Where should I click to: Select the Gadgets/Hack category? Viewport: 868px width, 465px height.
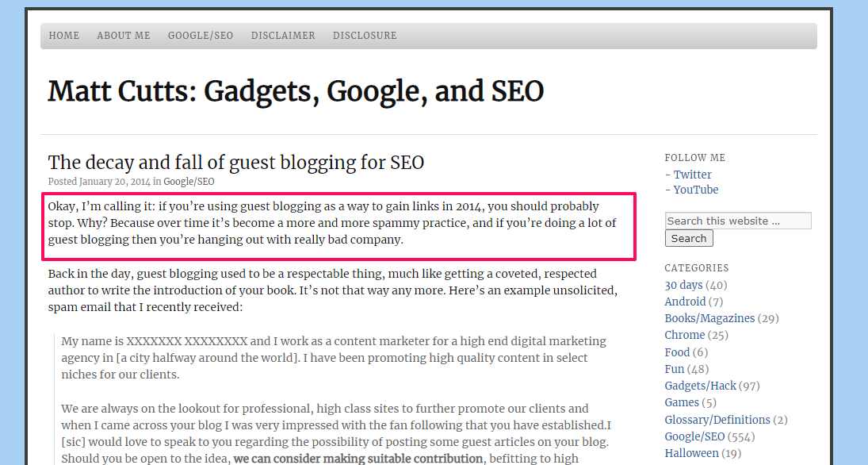701,386
